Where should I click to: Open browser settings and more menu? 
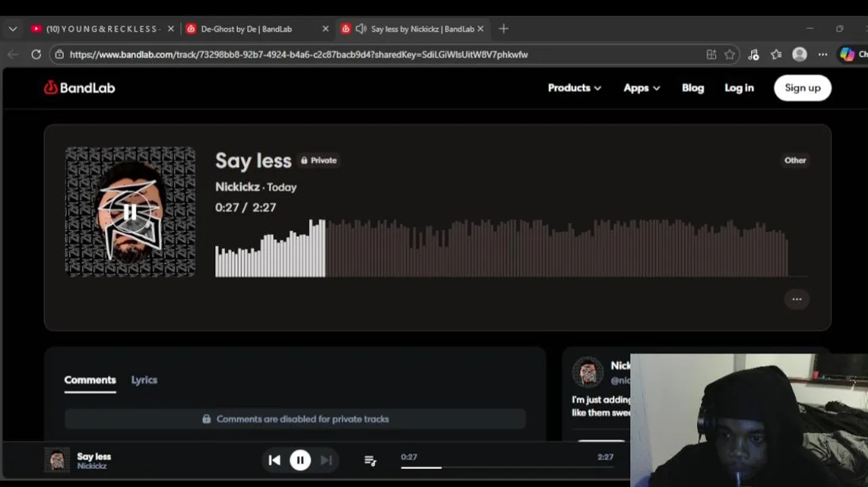click(823, 55)
